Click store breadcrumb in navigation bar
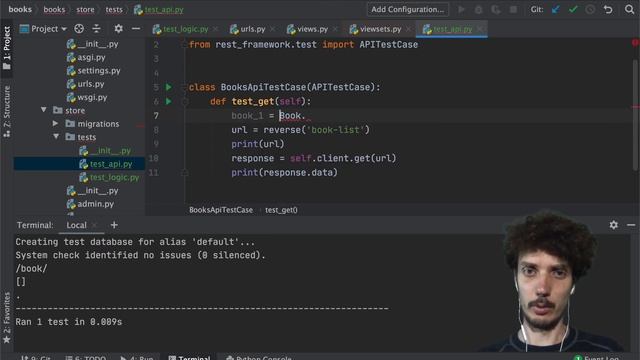Screen dimensions: 640x360 click(x=85, y=9)
